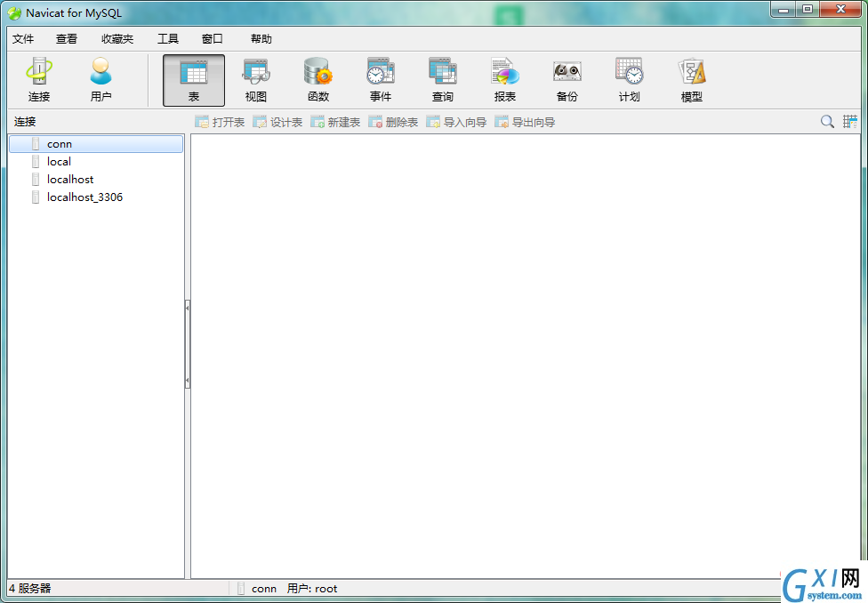Open the 事件 (Event) section
This screenshot has width=868, height=603.
(x=381, y=80)
